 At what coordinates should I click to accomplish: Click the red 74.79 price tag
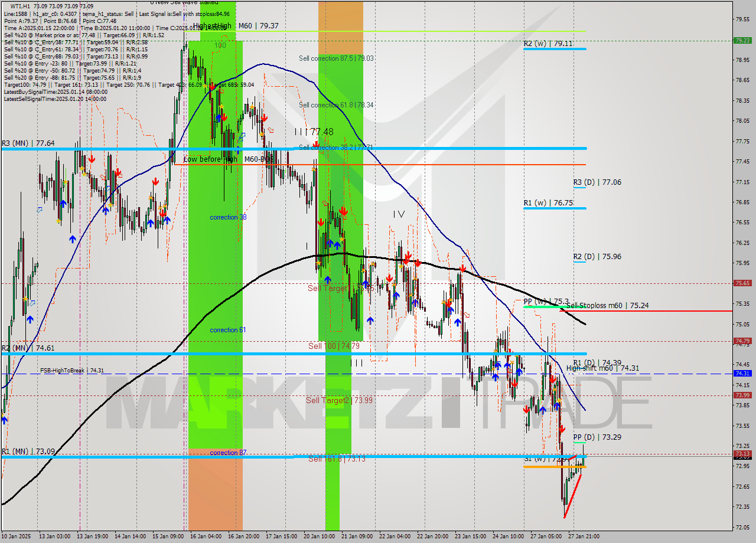click(742, 341)
